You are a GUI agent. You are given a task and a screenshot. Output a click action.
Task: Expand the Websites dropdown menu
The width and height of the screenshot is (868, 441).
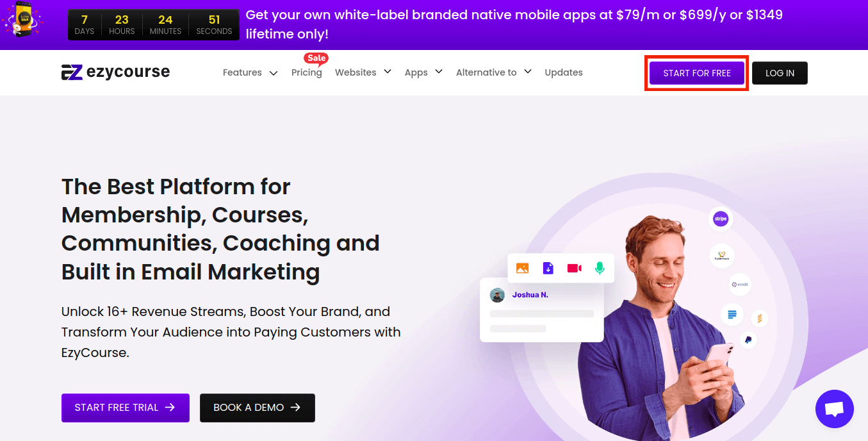(363, 72)
